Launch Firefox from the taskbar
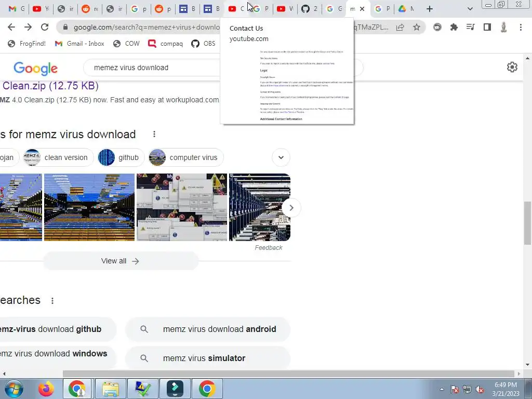This screenshot has height=399, width=532. tap(46, 389)
